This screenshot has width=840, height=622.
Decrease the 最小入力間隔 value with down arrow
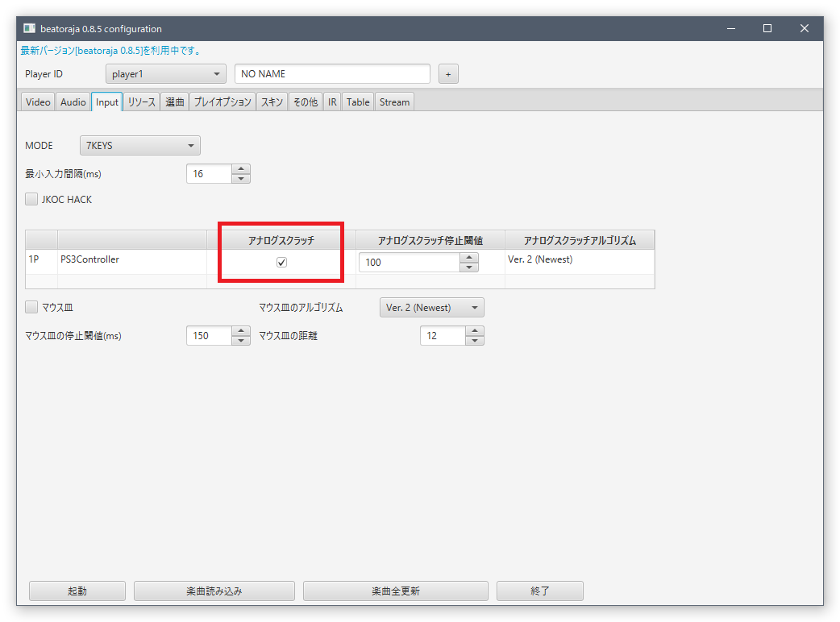(x=241, y=179)
